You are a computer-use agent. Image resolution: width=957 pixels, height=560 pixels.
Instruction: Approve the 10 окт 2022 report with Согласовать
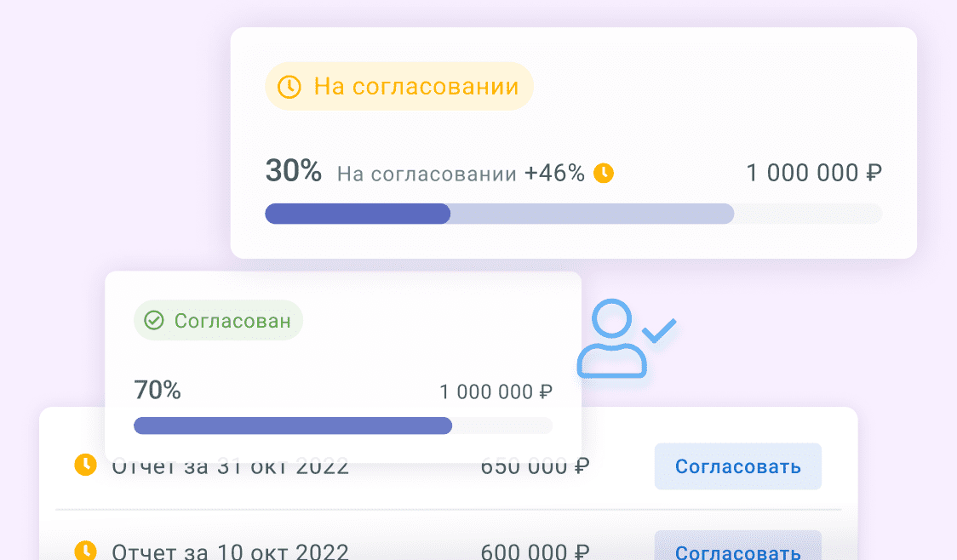coord(738,546)
